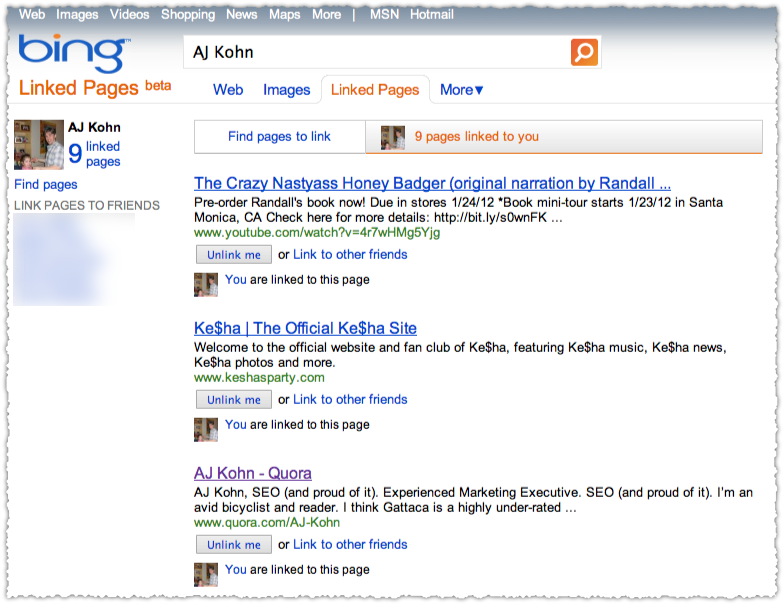
Task: Switch to the Web results tab
Action: click(x=228, y=90)
